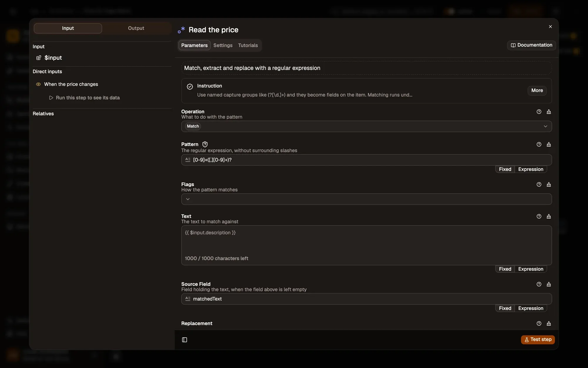The height and width of the screenshot is (368, 588).
Task: Close the Read the price dialog
Action: point(550,27)
